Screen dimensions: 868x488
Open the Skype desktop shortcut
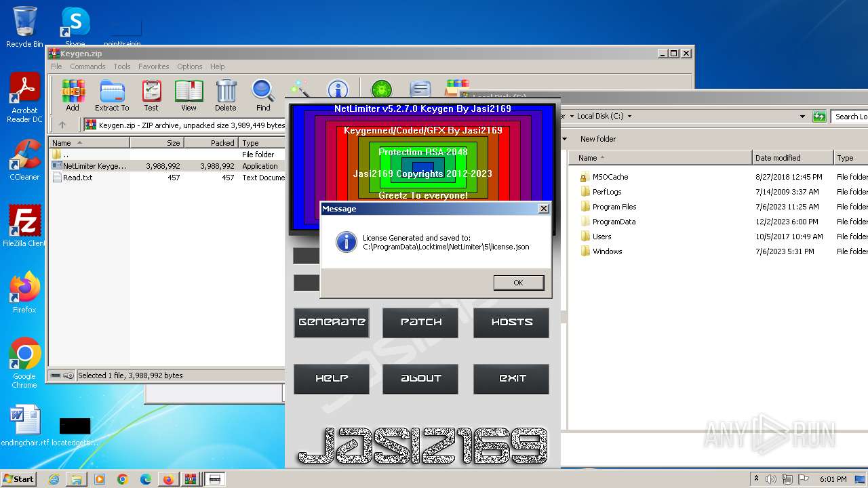[75, 27]
